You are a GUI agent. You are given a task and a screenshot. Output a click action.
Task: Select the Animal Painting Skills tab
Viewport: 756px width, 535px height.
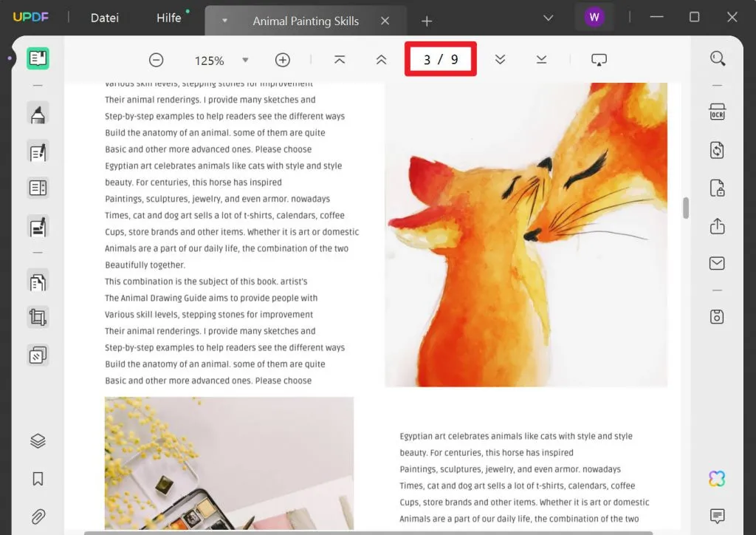coord(306,21)
